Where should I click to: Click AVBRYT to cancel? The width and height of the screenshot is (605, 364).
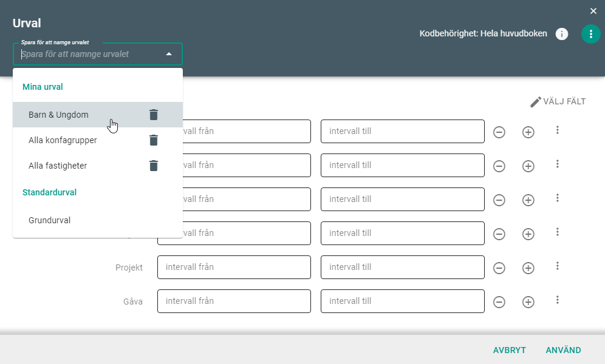click(509, 350)
